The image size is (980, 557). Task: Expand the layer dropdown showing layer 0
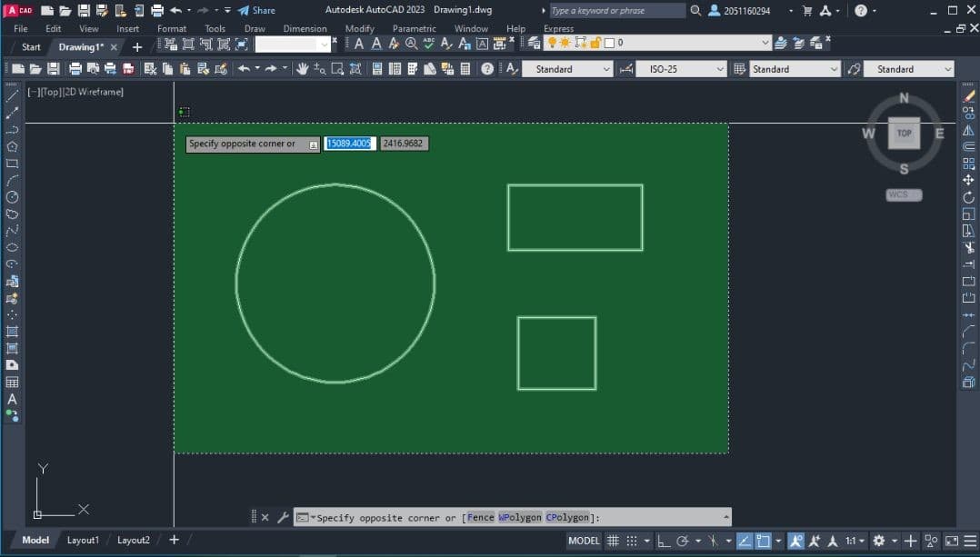765,43
